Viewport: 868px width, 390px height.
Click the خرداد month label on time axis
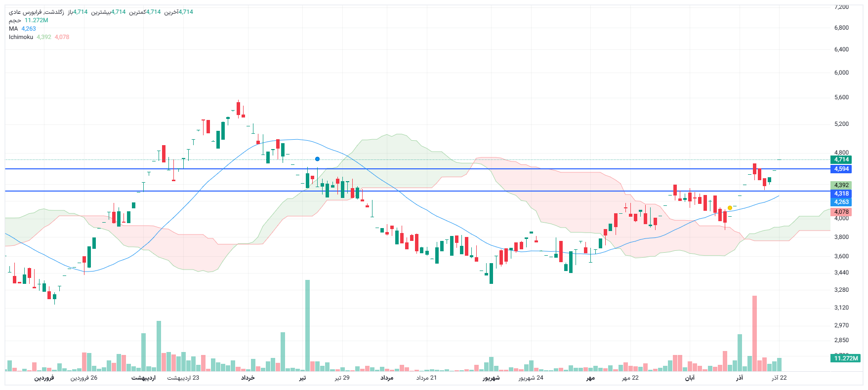(248, 378)
